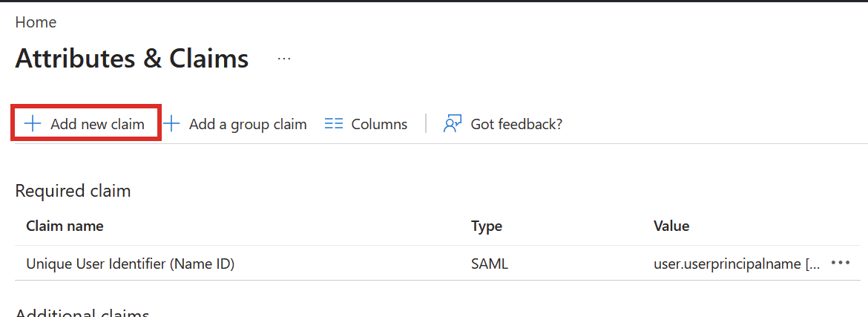
Task: Open the "Got feedback?" link text
Action: (x=516, y=124)
